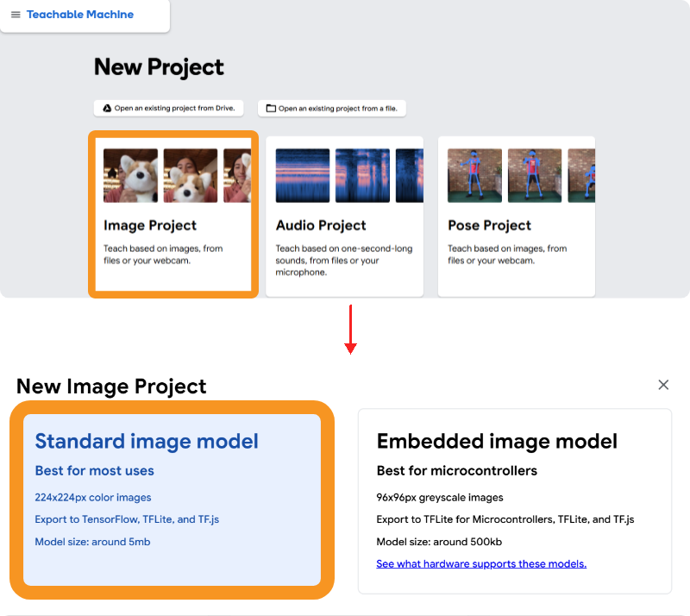Click first pose skeleton thumbnail in Pose Project
Screen dimensions: 690x616
(x=475, y=176)
